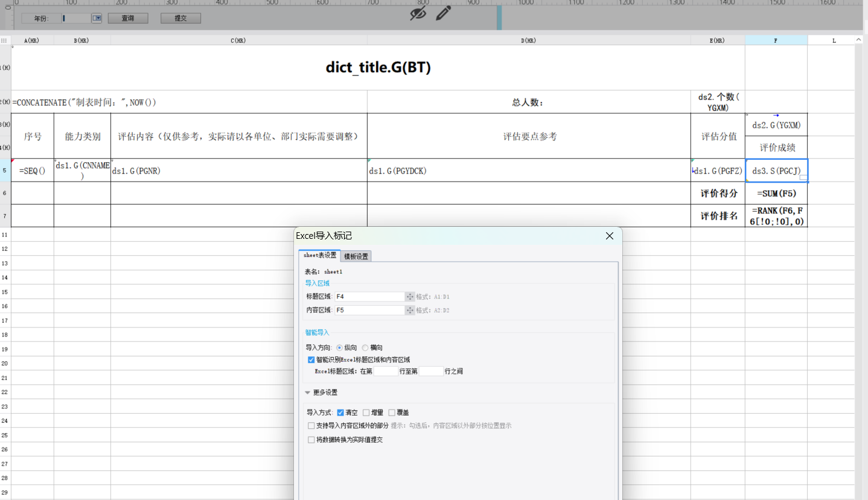Select row header 6

pyautogui.click(x=5, y=193)
